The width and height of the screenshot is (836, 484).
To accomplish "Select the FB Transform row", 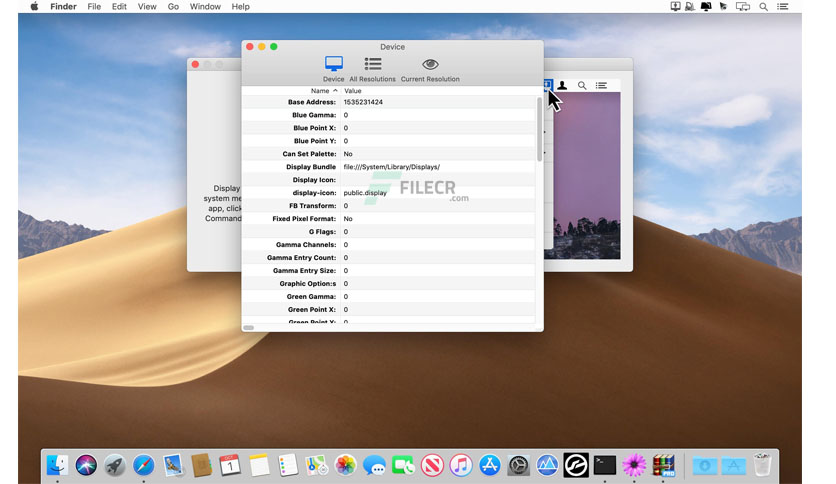I will pos(389,206).
